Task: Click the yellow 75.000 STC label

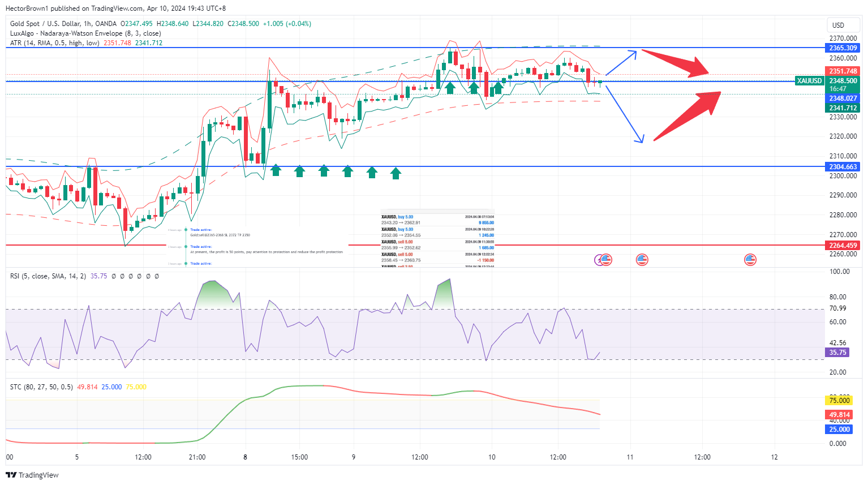Action: (840, 401)
